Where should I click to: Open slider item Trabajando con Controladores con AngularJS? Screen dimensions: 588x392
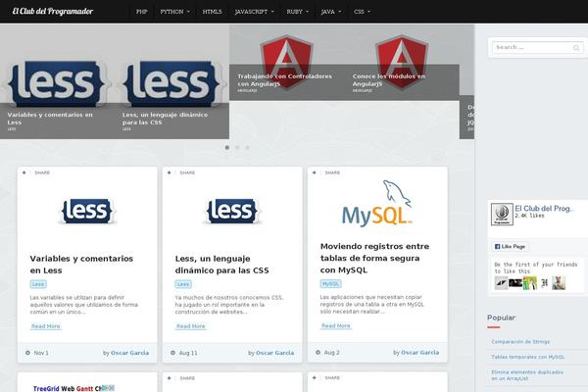click(x=287, y=79)
